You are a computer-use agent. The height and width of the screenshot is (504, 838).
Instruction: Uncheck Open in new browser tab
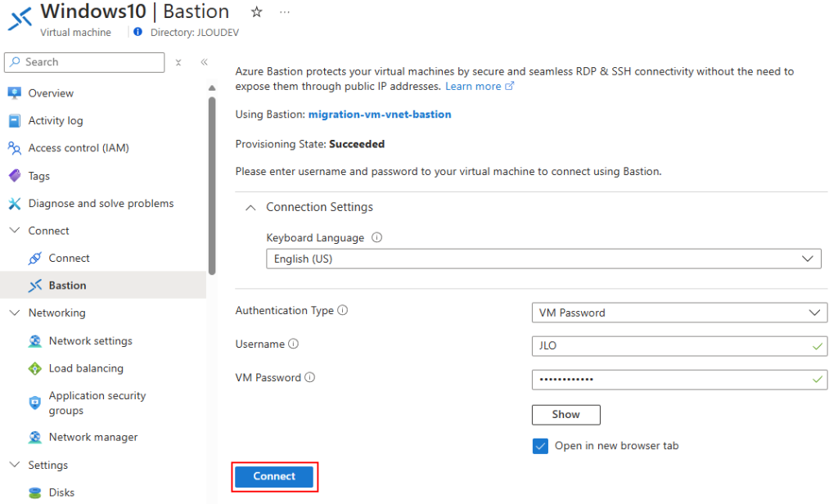pos(540,446)
